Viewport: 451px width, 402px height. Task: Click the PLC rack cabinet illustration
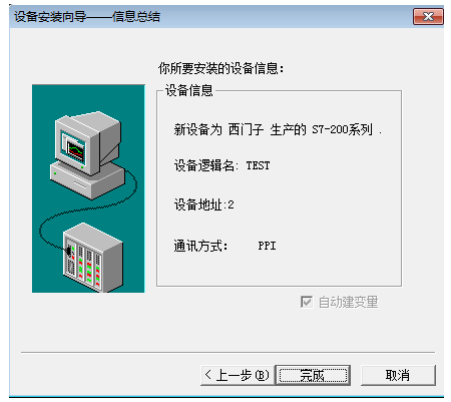93,257
